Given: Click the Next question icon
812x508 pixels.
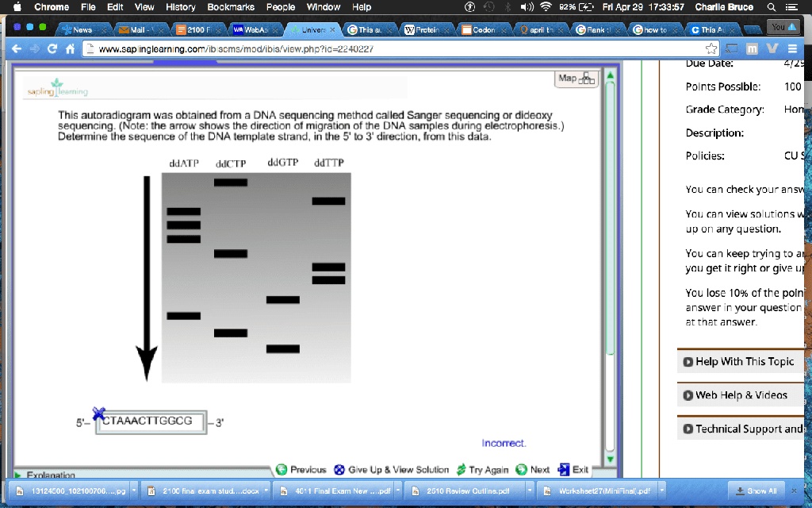Looking at the screenshot, I should 519,469.
